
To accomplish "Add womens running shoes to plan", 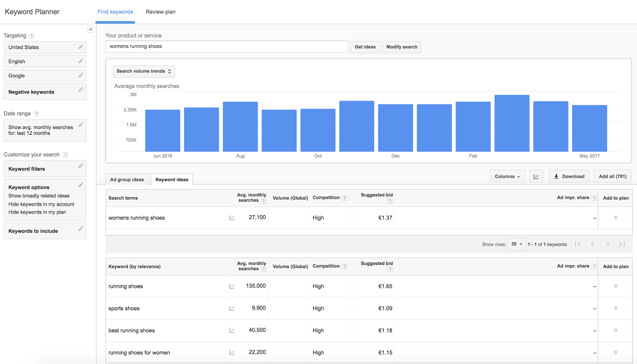I will pos(616,218).
